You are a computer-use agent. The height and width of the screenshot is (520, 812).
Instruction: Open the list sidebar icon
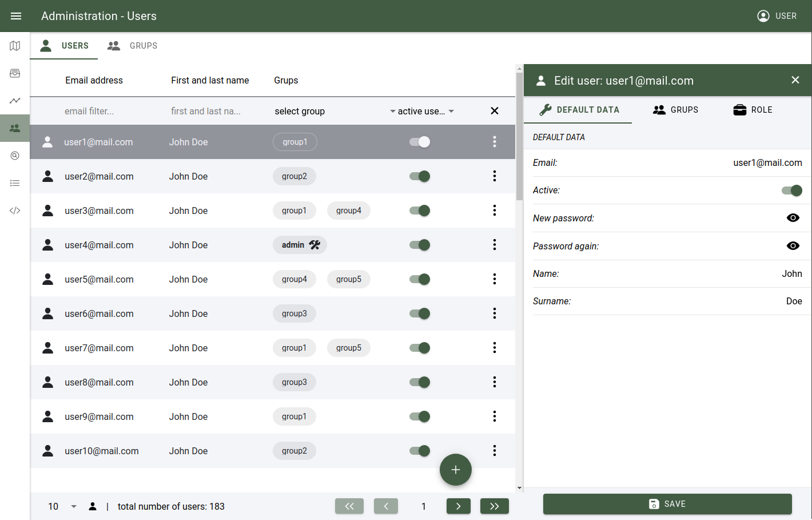pos(15,183)
